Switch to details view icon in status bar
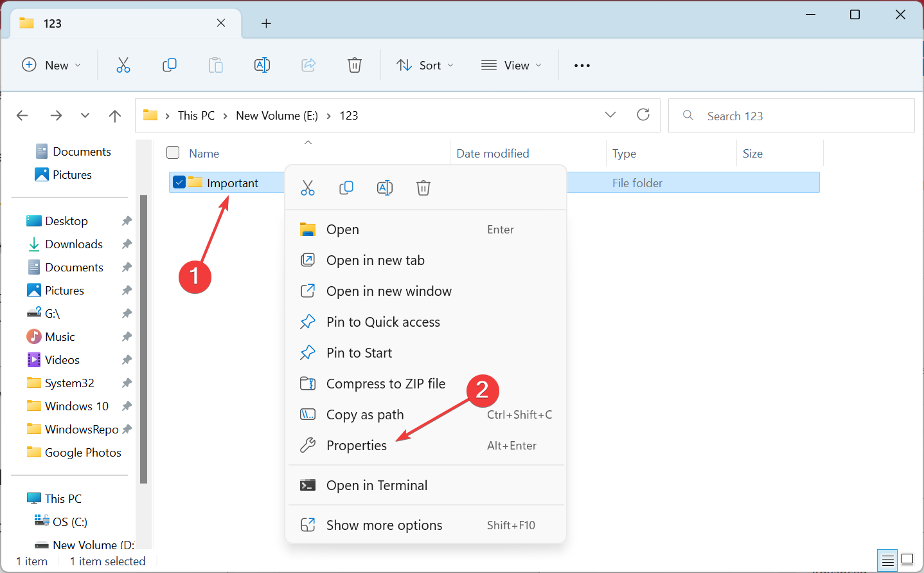The image size is (924, 573). point(887,560)
